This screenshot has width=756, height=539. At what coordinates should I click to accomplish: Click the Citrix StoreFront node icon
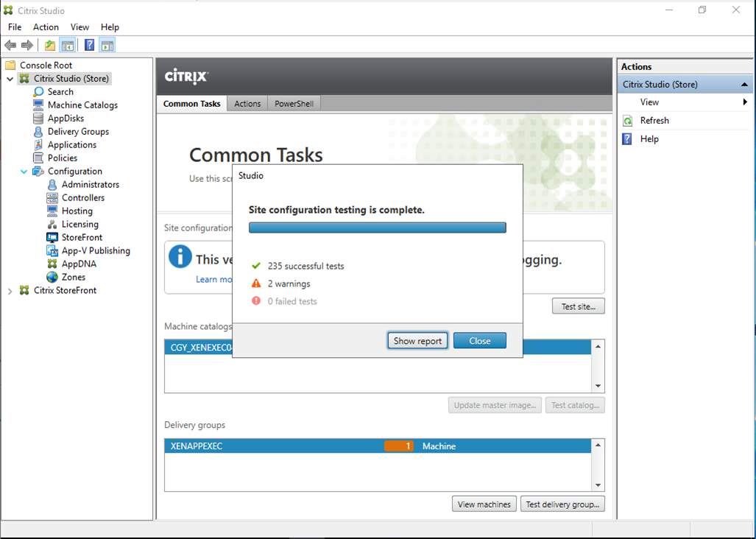[x=24, y=290]
